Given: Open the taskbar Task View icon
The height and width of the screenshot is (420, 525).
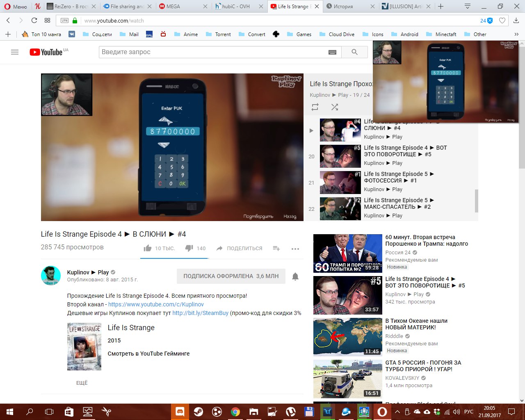Looking at the screenshot, I should pos(49,412).
